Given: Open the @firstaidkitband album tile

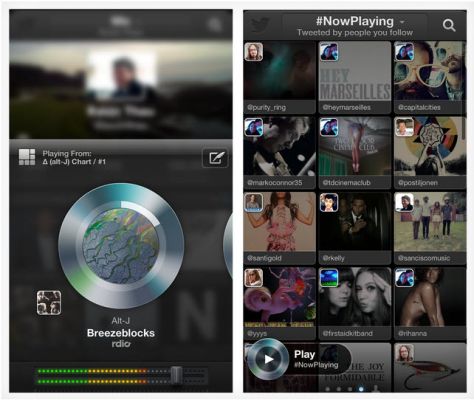Looking at the screenshot, I should coord(355,303).
